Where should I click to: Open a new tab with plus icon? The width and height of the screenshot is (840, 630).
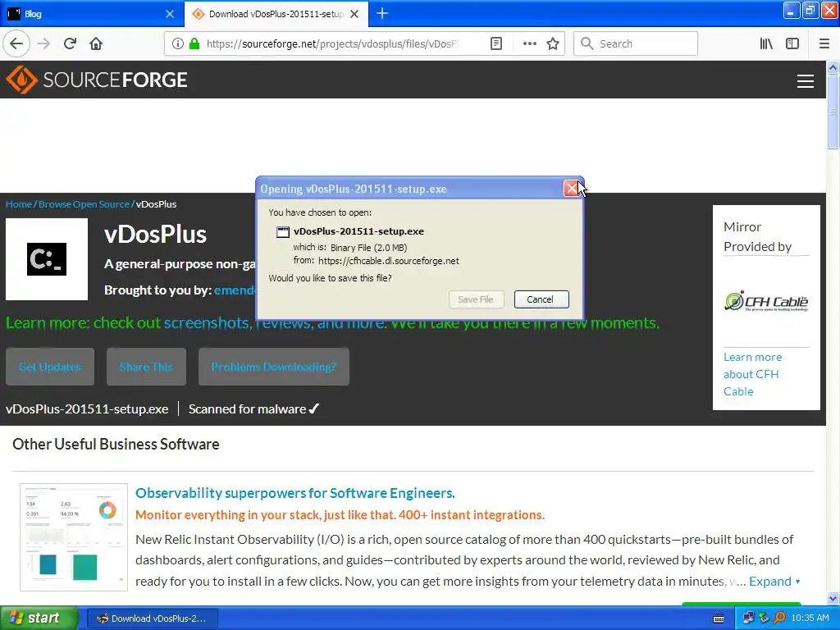tap(382, 13)
